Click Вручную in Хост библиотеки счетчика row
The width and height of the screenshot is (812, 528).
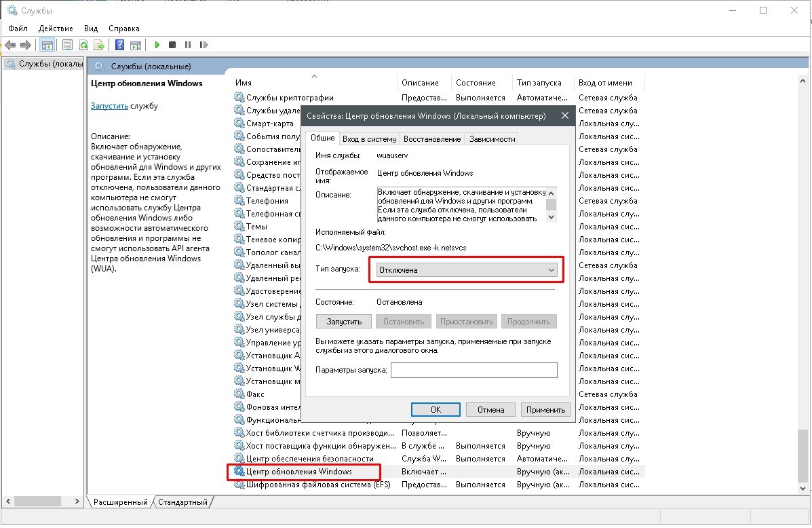533,433
